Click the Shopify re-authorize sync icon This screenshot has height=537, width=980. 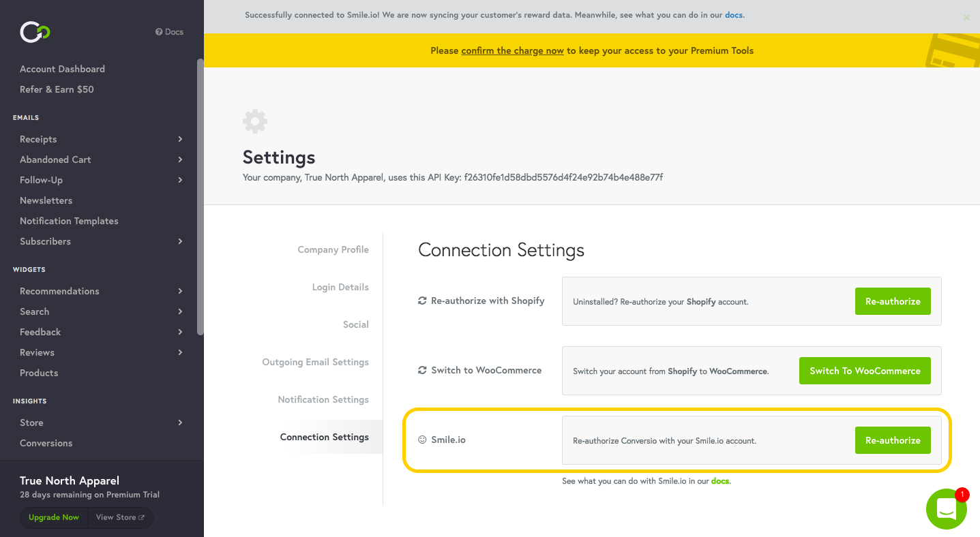click(x=422, y=301)
